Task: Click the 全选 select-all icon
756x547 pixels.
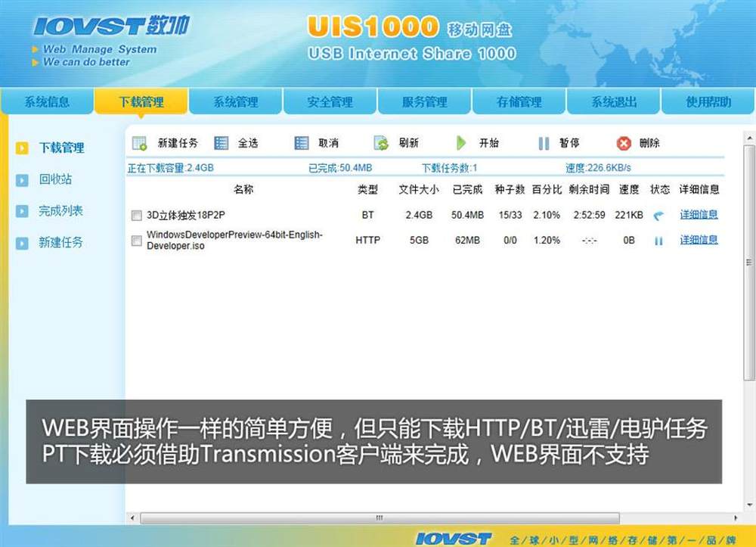Action: tap(222, 143)
